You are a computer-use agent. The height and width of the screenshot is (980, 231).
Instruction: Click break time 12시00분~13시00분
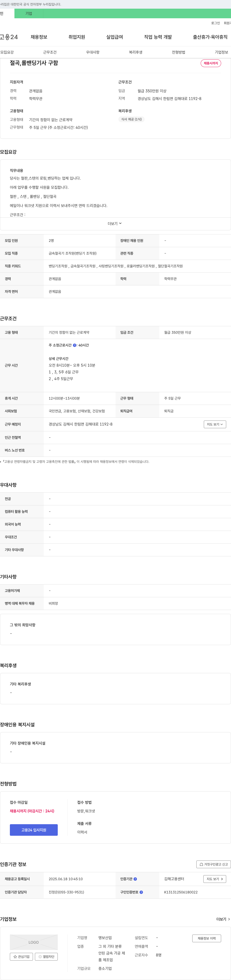pos(64,398)
